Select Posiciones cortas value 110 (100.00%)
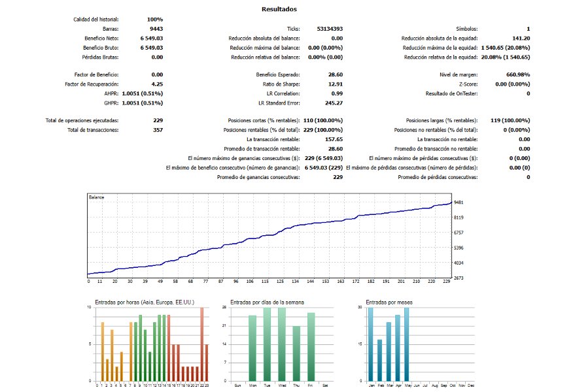Image resolution: width=575 pixels, height=392 pixels. tap(322, 120)
